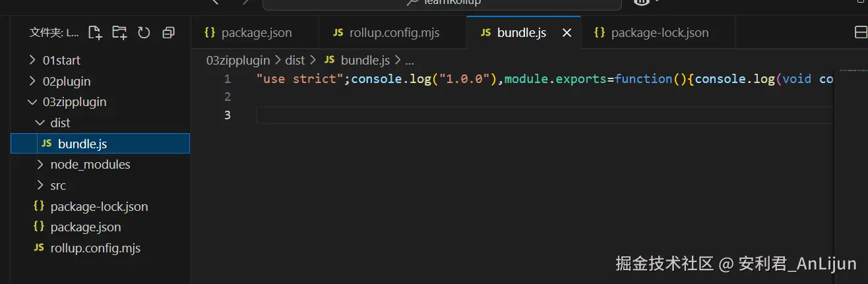868x284 pixels.
Task: Click the 03zipplugin breadcrumb segment
Action: pos(238,60)
